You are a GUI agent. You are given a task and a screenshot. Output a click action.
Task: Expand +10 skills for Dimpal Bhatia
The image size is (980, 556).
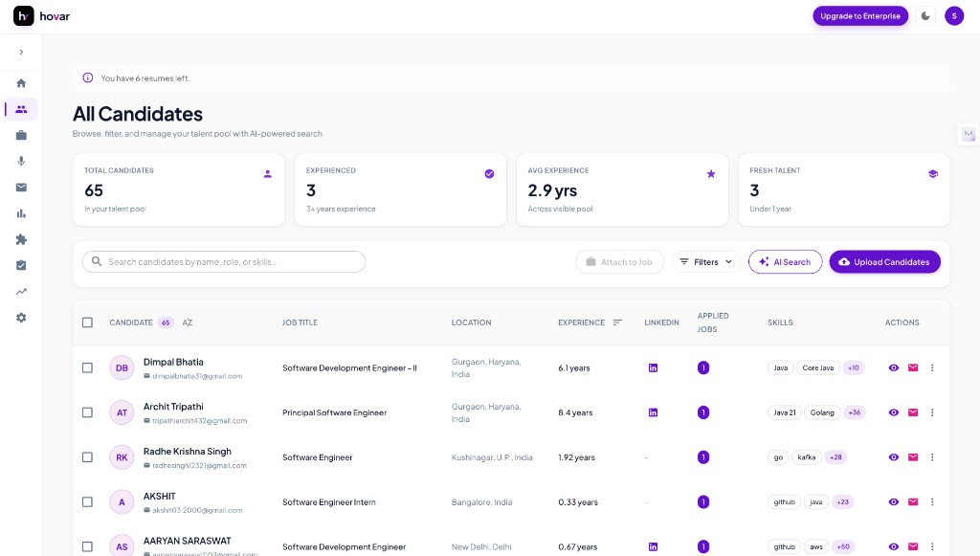point(853,368)
